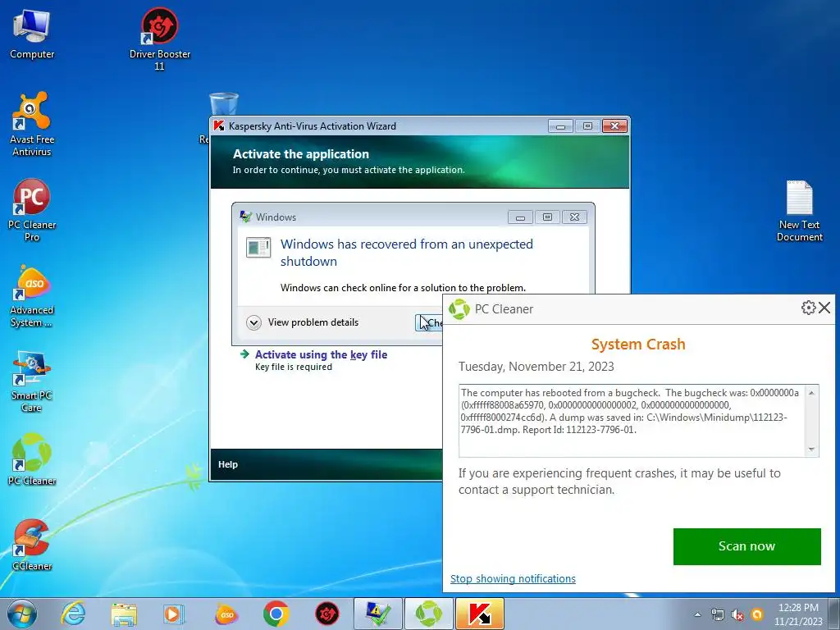Launch PC Cleaner Pro desktop shortcut

(x=32, y=210)
